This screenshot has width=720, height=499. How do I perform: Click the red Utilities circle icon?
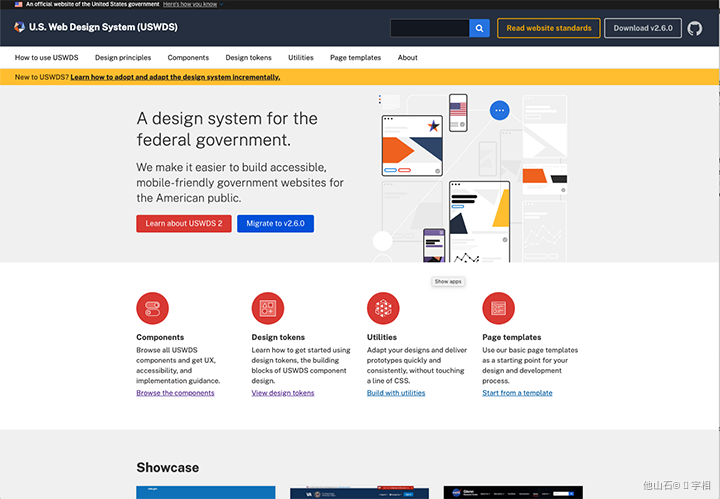tap(383, 308)
